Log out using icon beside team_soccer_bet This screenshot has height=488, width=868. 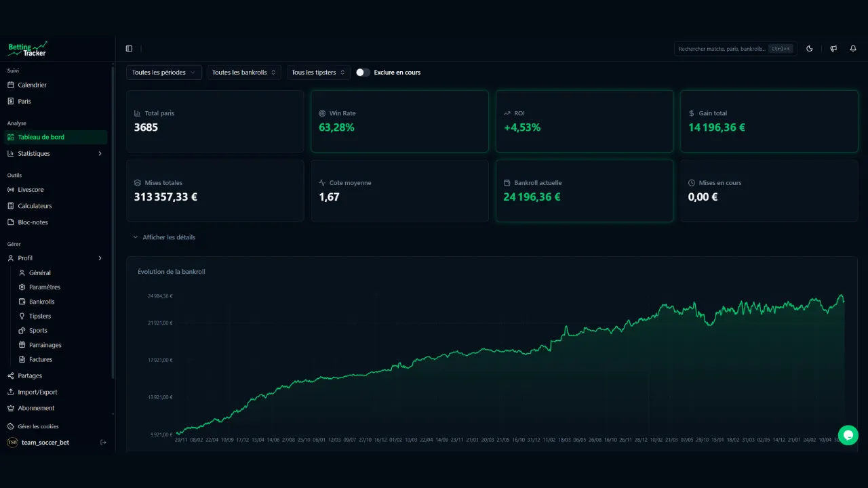click(103, 443)
